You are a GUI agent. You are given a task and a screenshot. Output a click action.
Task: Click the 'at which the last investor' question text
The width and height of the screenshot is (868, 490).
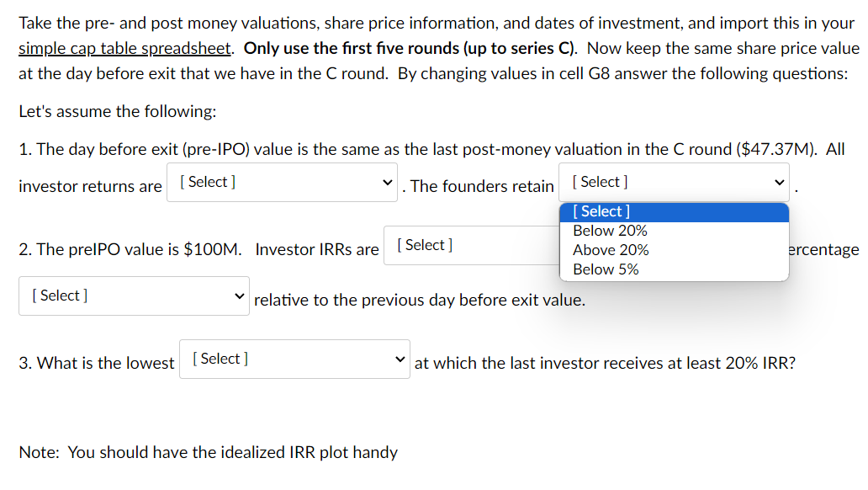pyautogui.click(x=604, y=363)
